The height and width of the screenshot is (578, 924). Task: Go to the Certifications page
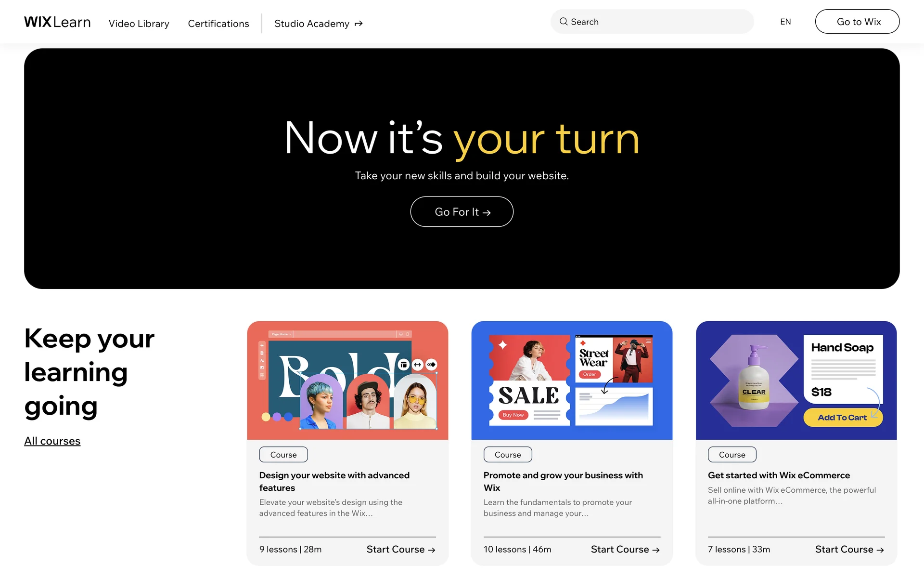click(x=218, y=24)
